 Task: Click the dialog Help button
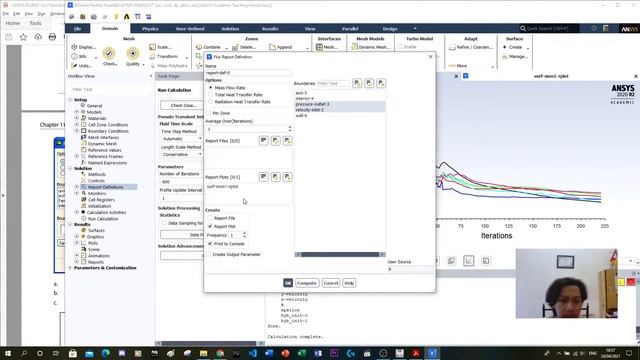(349, 283)
